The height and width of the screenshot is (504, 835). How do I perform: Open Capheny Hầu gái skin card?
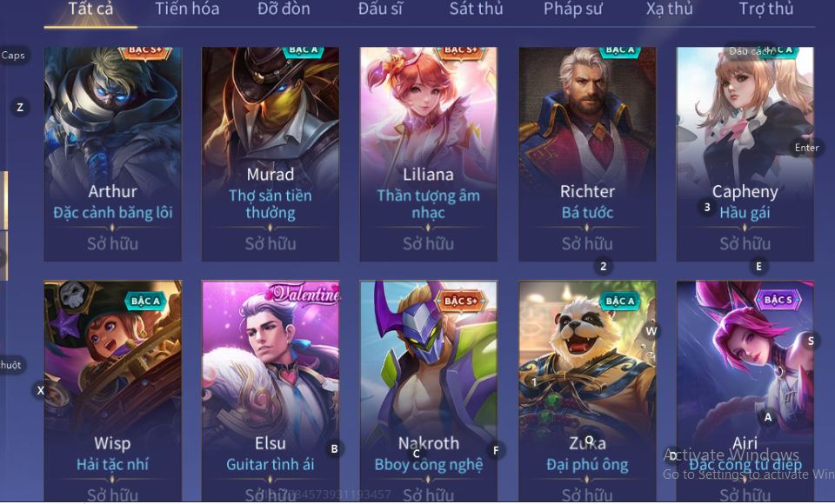[745, 154]
